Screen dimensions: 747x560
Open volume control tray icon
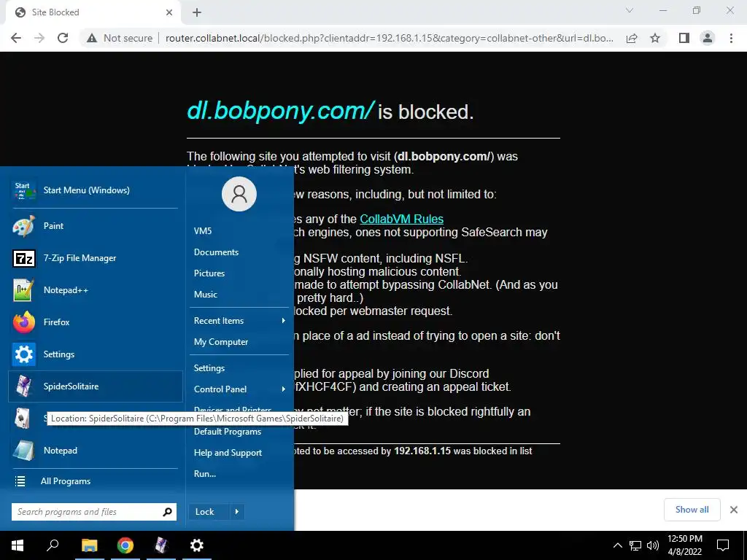pyautogui.click(x=653, y=545)
